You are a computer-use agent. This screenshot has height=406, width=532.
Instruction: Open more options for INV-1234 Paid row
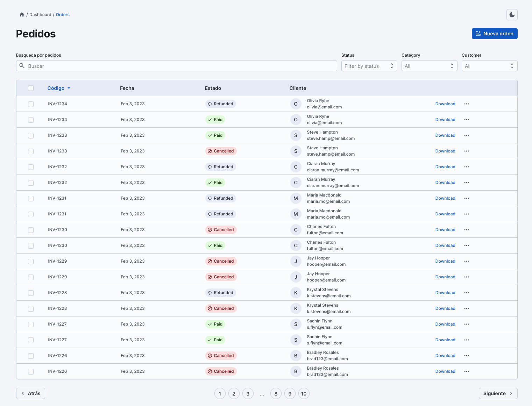[467, 120]
